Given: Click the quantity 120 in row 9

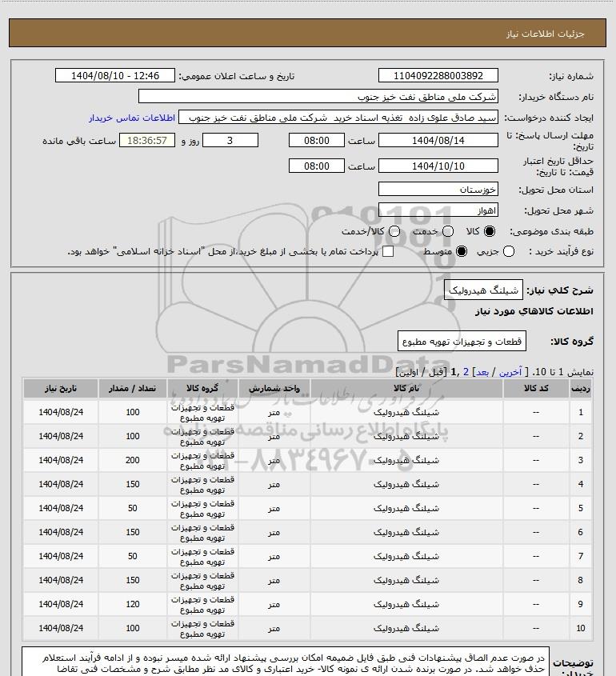Looking at the screenshot, I should [x=132, y=605].
